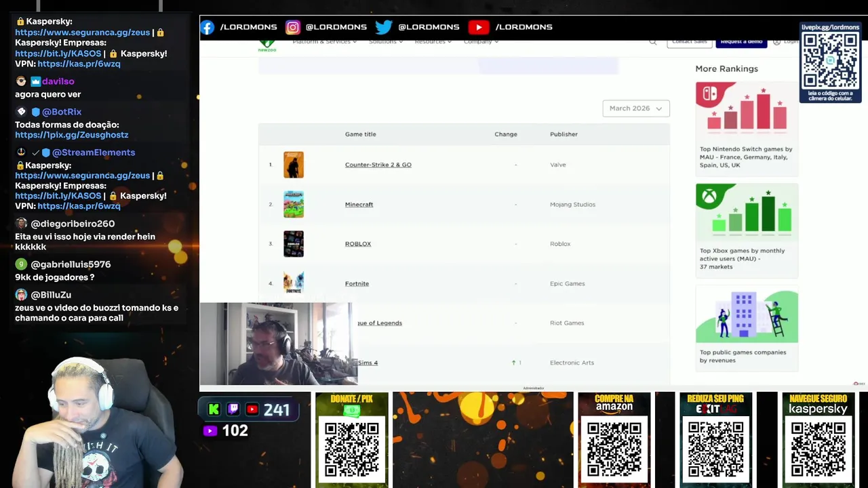
Task: Click the search magnifier icon on Newzoo
Action: point(653,42)
